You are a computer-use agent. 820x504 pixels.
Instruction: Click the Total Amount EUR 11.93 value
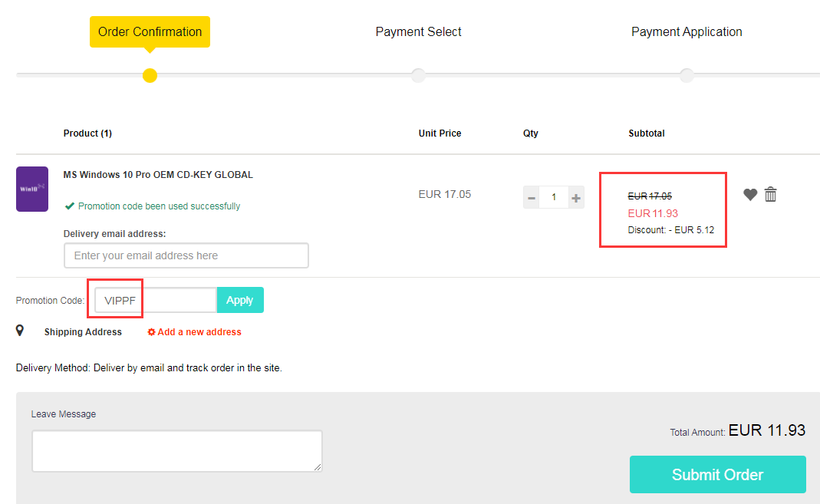tap(766, 430)
